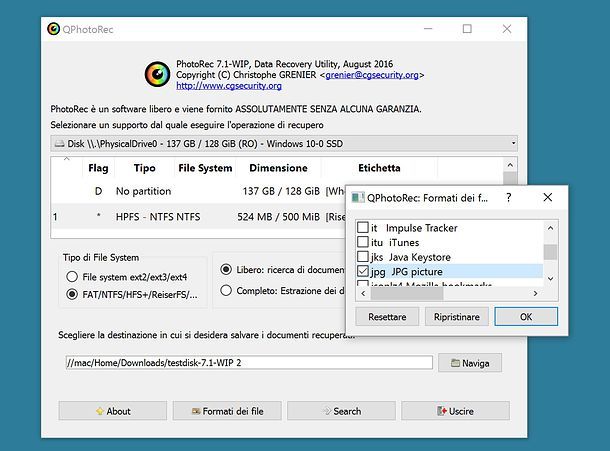Click the Ripristinare button
Viewport: 610px width, 451px height.
[457, 317]
